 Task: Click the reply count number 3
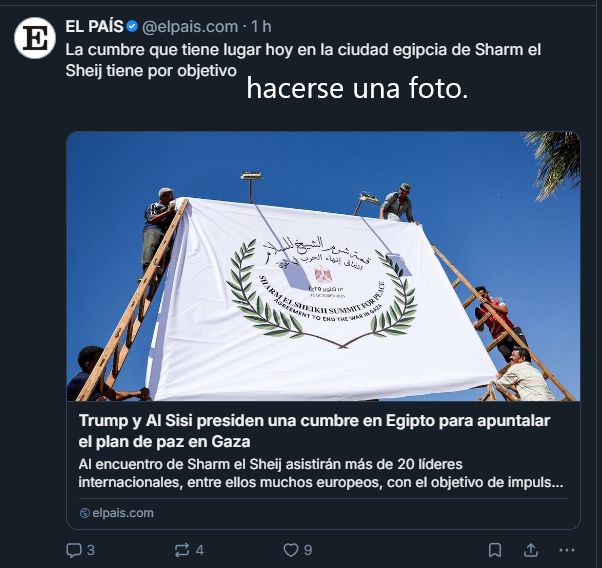[x=91, y=550]
